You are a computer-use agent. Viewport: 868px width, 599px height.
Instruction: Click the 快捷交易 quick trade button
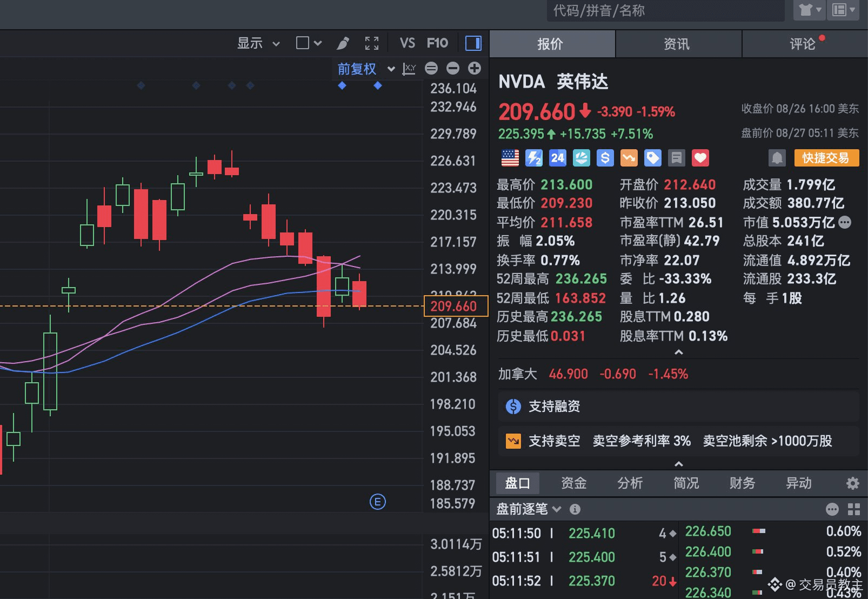click(x=826, y=158)
